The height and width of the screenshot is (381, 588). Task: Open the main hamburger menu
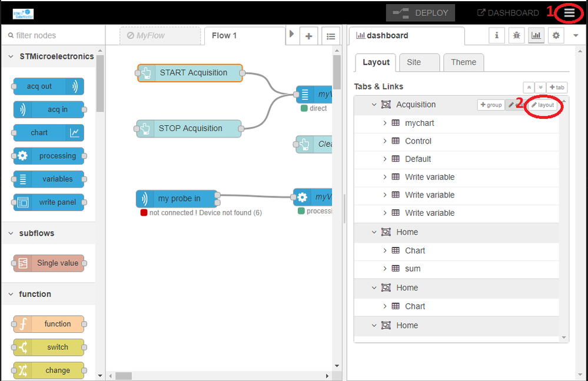pos(569,13)
